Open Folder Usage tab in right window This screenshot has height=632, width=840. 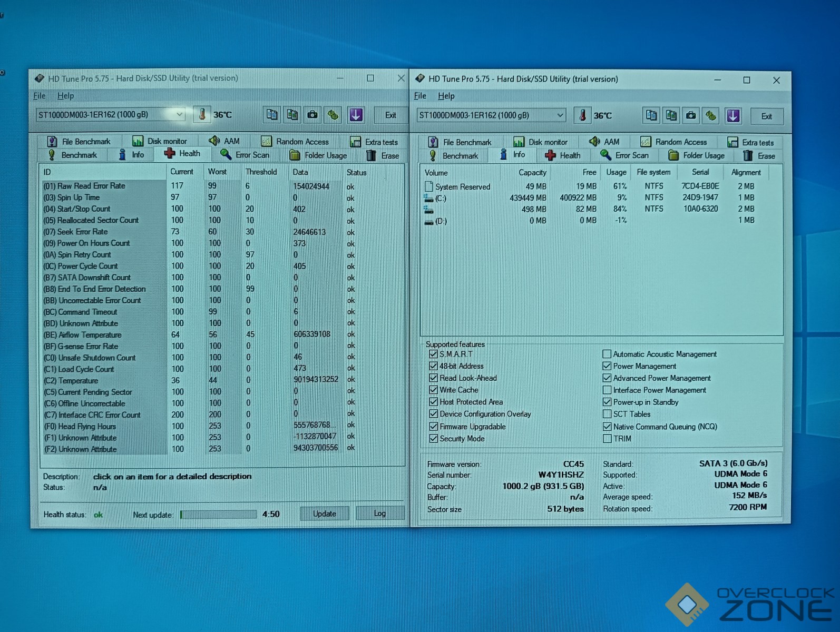(697, 155)
